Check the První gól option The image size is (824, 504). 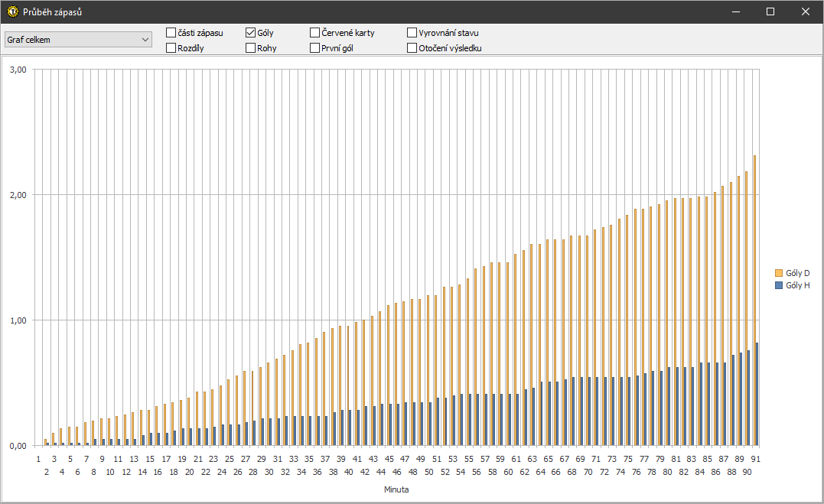pyautogui.click(x=315, y=48)
